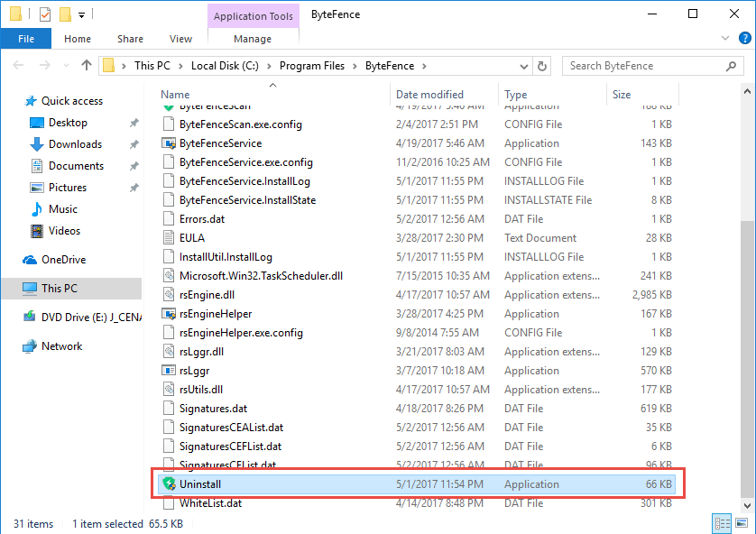
Task: Open the Quick Access toolbar customization dropdown
Action: coord(81,14)
